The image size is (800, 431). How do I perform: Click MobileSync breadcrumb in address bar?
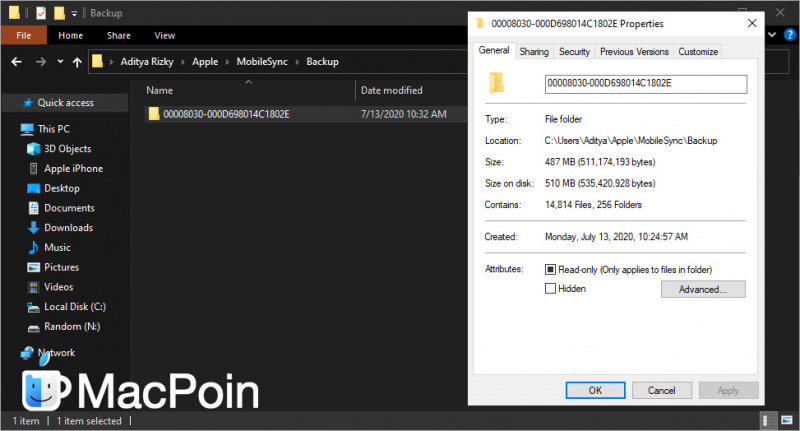(262, 62)
